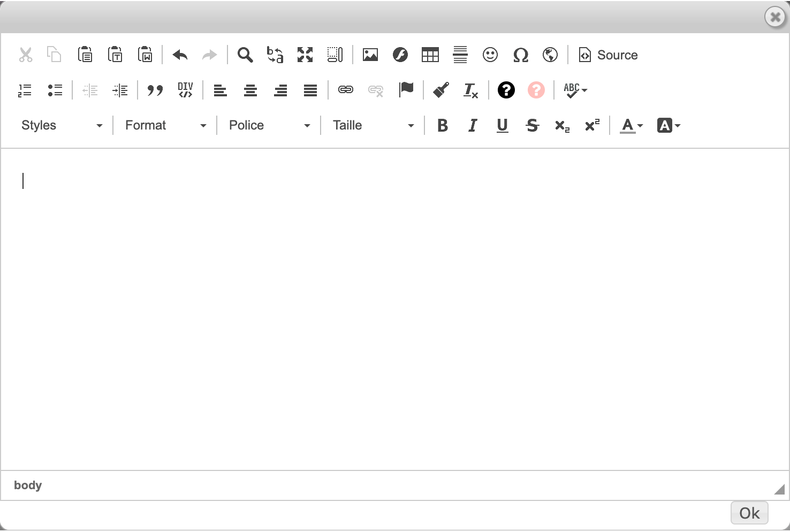Open the text color picker
790x532 pixels.
point(631,125)
